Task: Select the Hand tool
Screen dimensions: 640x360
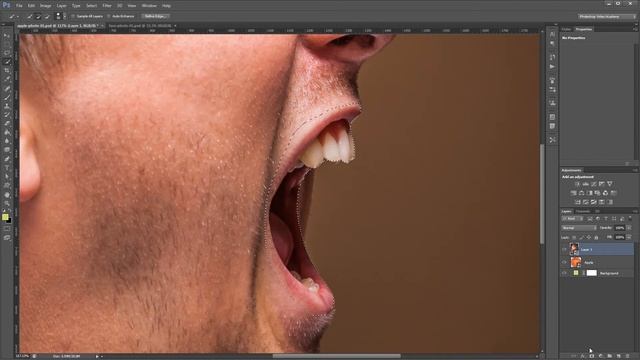Action: click(7, 194)
